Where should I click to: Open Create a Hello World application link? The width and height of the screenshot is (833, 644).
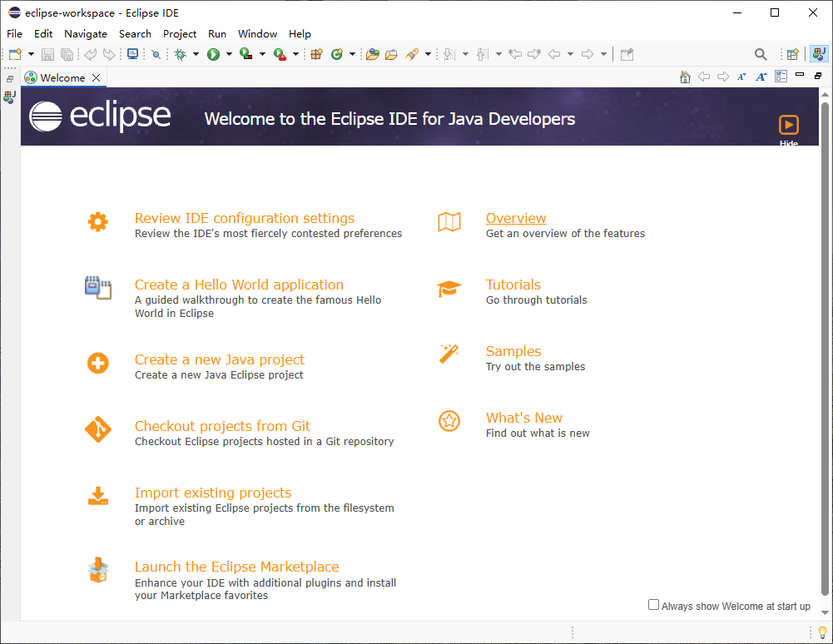point(239,285)
